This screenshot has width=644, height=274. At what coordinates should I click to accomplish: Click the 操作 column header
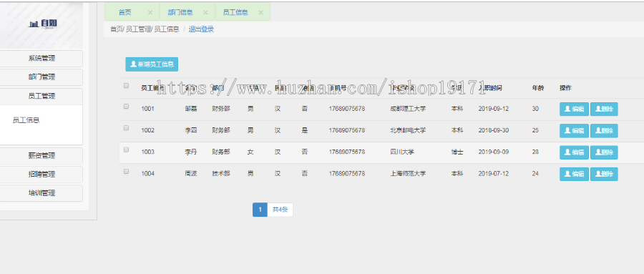[x=565, y=88]
